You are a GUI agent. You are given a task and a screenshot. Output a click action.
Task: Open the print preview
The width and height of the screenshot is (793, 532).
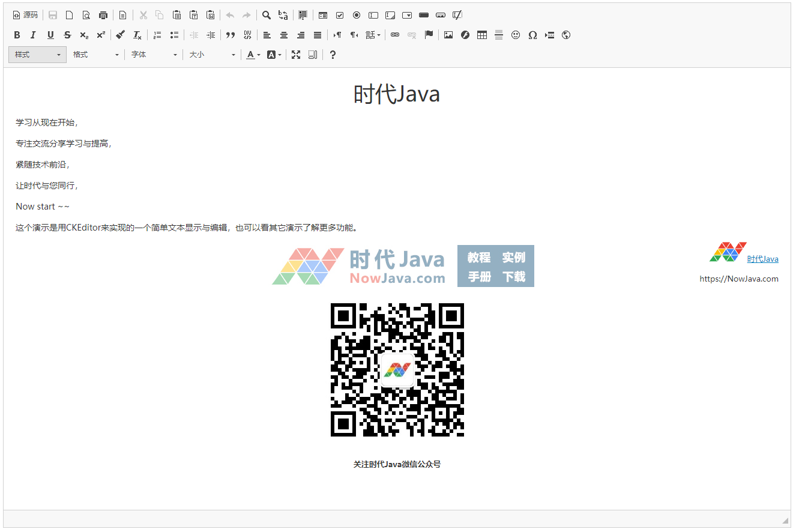pyautogui.click(x=86, y=15)
